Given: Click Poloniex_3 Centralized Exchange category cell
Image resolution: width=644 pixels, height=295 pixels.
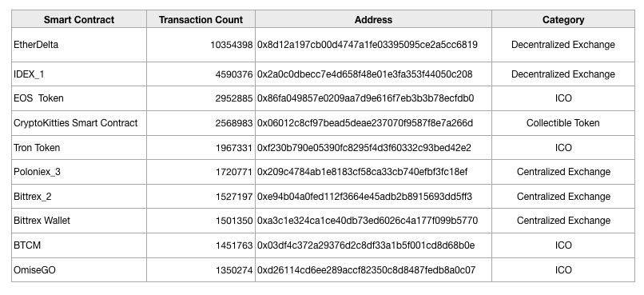Looking at the screenshot, I should click(x=563, y=172).
